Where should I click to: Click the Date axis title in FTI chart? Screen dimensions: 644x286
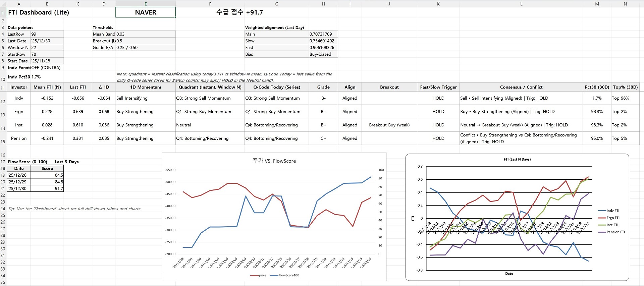[x=509, y=274]
